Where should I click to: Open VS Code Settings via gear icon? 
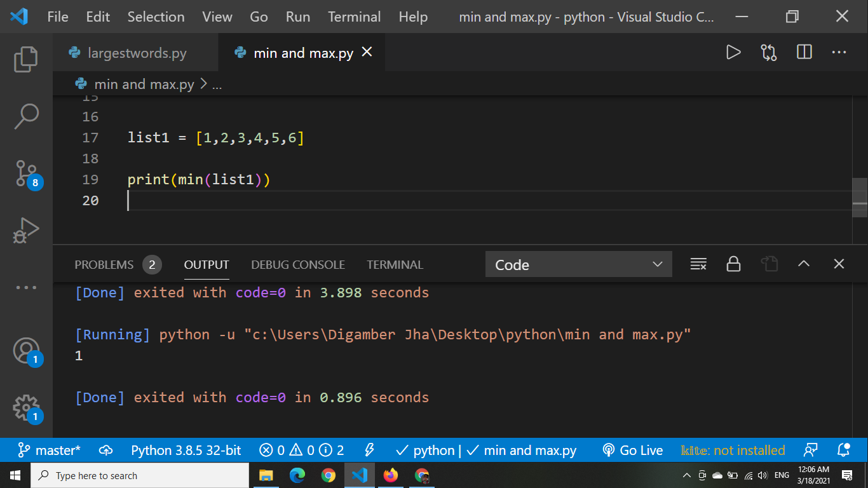[26, 407]
